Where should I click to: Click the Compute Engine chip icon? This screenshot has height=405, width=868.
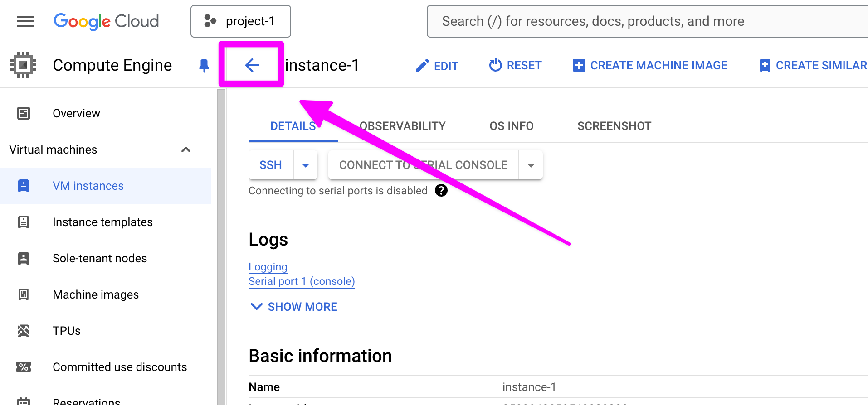tap(23, 65)
